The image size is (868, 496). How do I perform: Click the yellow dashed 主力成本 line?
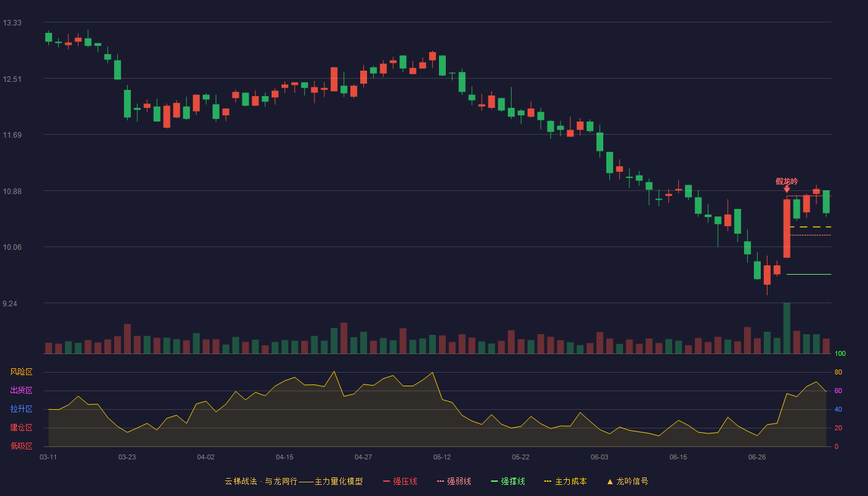coord(810,227)
